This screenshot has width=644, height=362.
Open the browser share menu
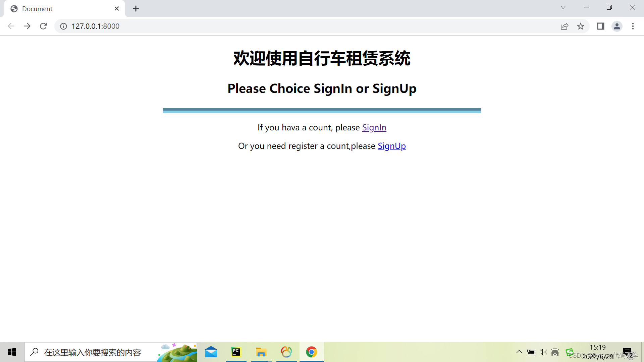pyautogui.click(x=565, y=26)
